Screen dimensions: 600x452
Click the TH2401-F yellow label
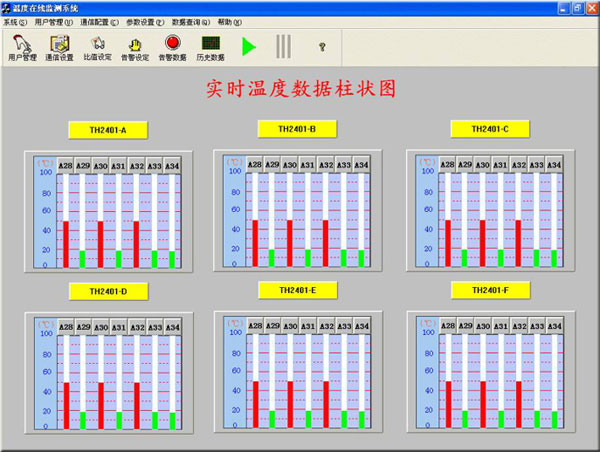[490, 290]
